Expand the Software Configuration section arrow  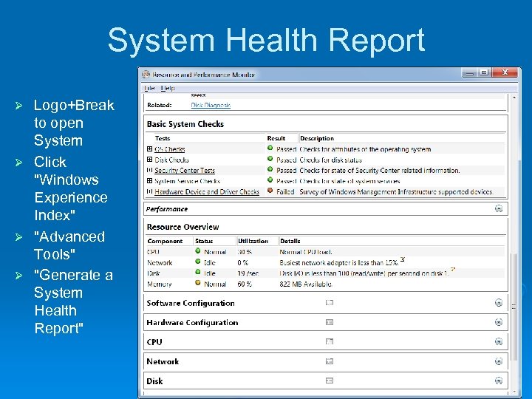pos(499,303)
